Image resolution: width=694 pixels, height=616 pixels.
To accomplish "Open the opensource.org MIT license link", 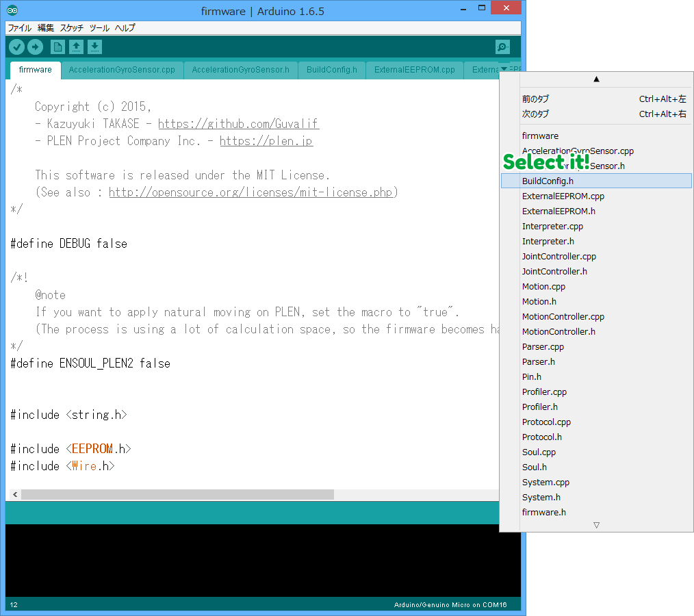I will tap(251, 192).
